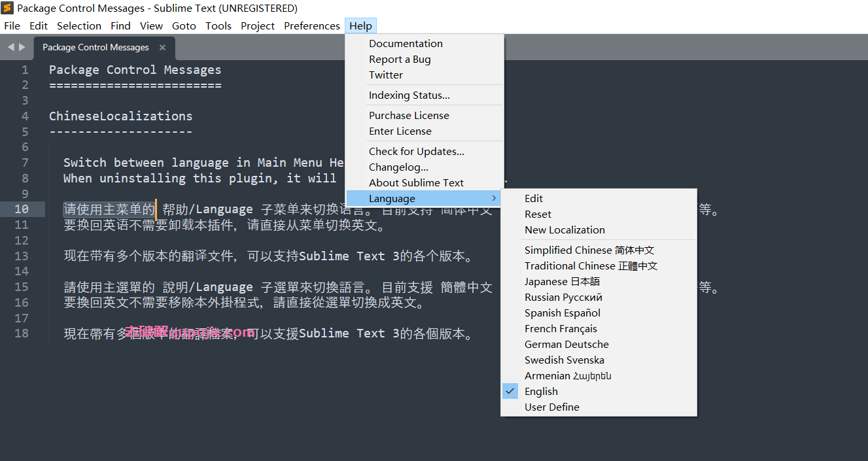Open the Preferences menu
Screen dimensions: 868x461
(312, 26)
